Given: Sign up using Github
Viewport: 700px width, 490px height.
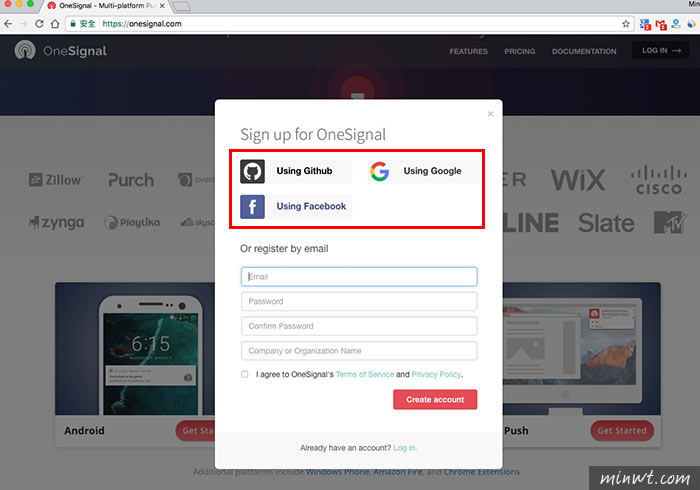Looking at the screenshot, I should tap(296, 171).
